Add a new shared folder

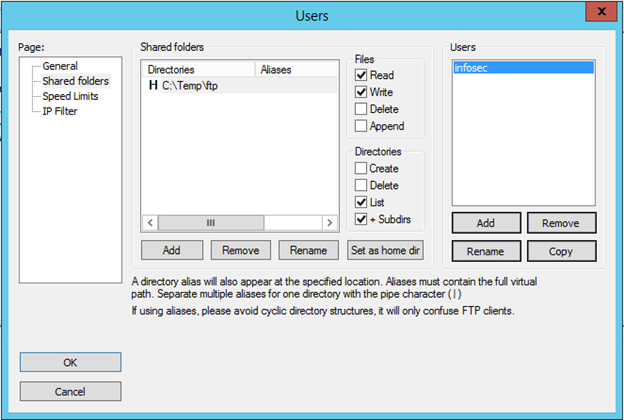point(172,250)
